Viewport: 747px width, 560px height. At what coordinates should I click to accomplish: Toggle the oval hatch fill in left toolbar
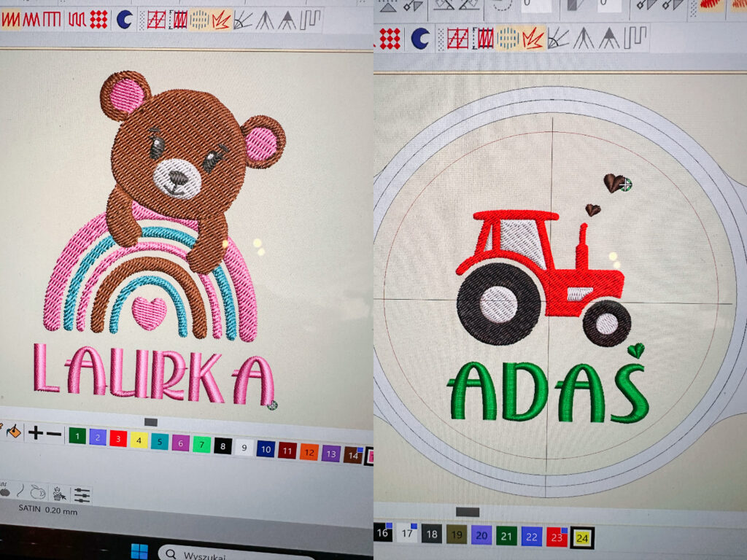click(x=199, y=20)
